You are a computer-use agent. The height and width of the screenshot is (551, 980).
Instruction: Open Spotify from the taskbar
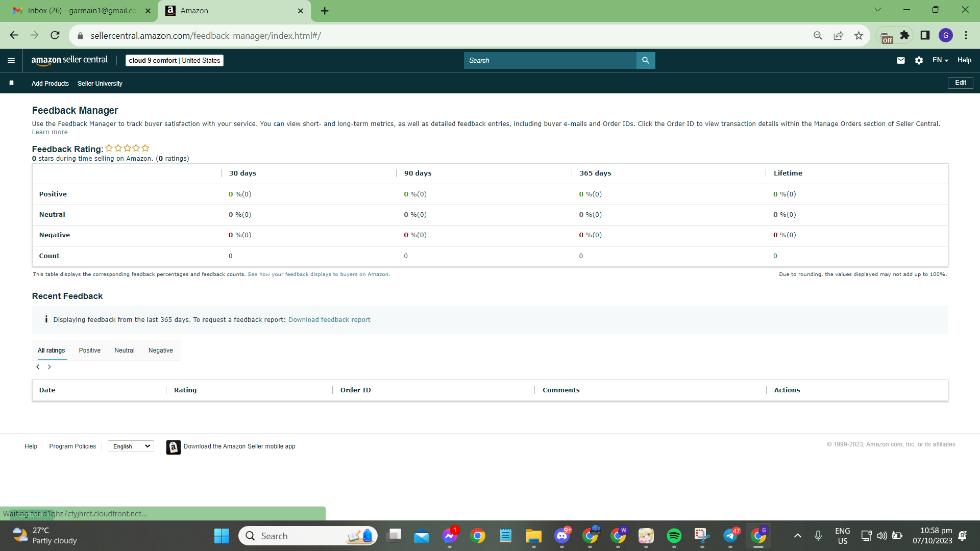[x=674, y=536]
